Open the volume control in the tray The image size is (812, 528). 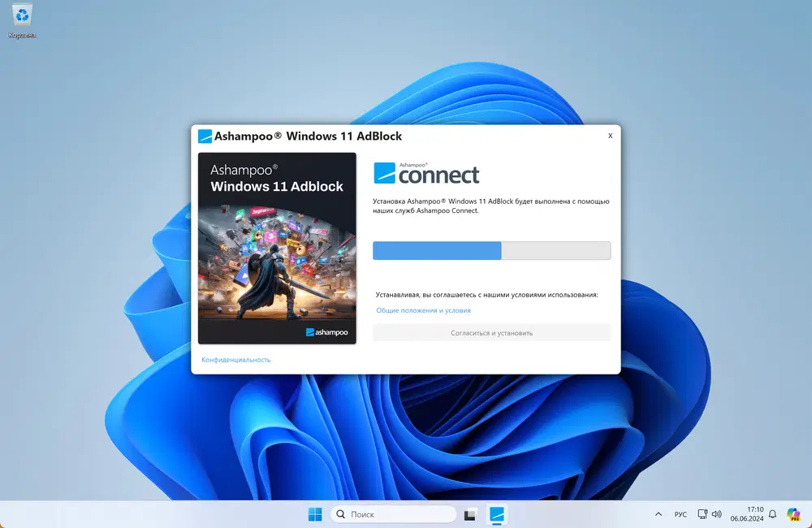tap(717, 514)
